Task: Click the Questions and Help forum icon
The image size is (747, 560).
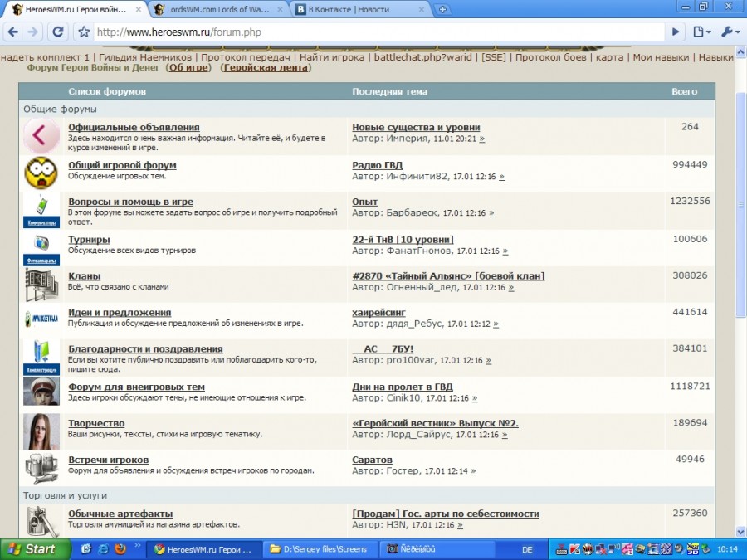Action: [x=41, y=210]
